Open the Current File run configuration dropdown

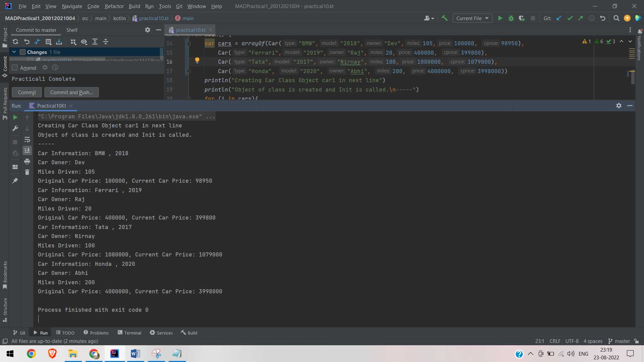tap(472, 18)
